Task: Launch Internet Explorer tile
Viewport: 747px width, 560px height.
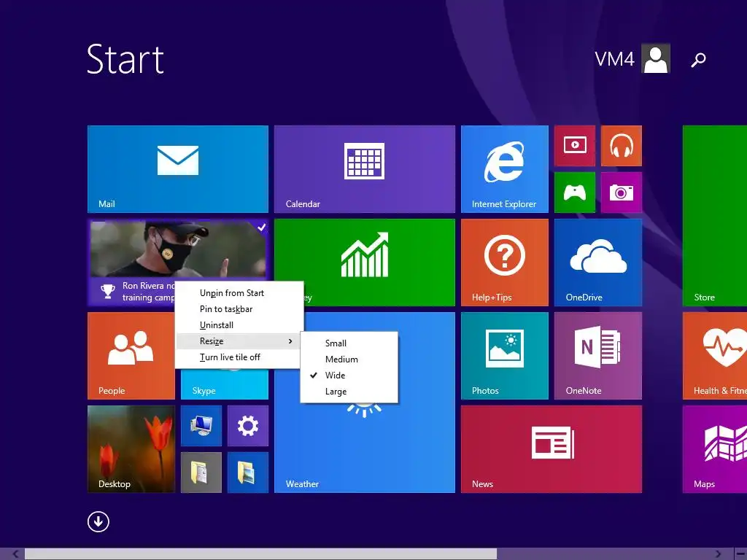Action: [505, 169]
